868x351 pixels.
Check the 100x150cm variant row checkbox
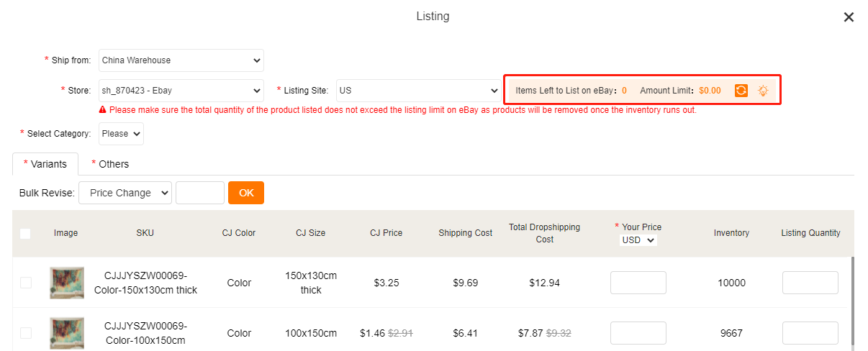26,333
